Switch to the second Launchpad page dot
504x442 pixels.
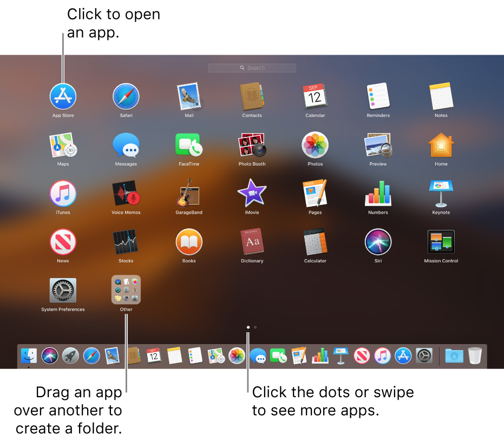(255, 327)
